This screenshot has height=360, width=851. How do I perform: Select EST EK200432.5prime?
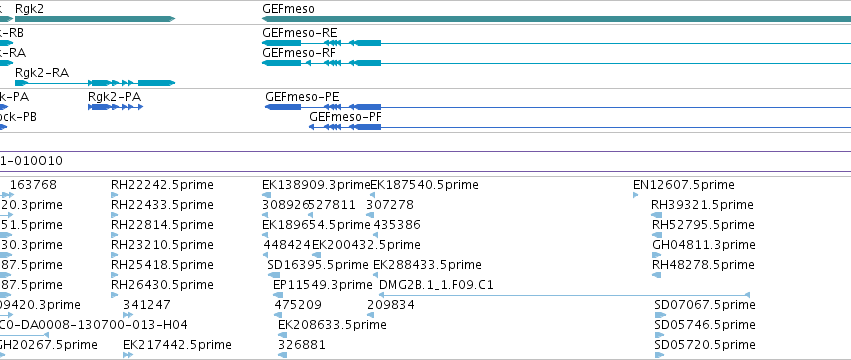pyautogui.click(x=366, y=245)
